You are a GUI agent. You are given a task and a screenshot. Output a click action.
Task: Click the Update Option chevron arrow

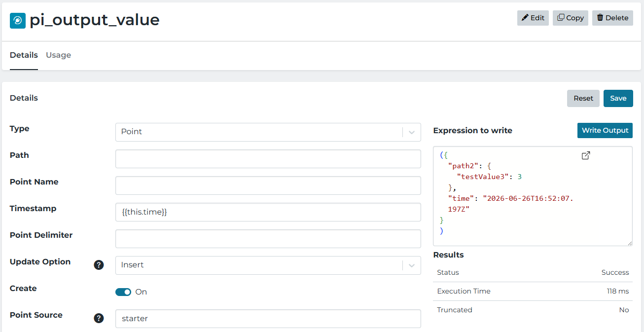coord(412,265)
